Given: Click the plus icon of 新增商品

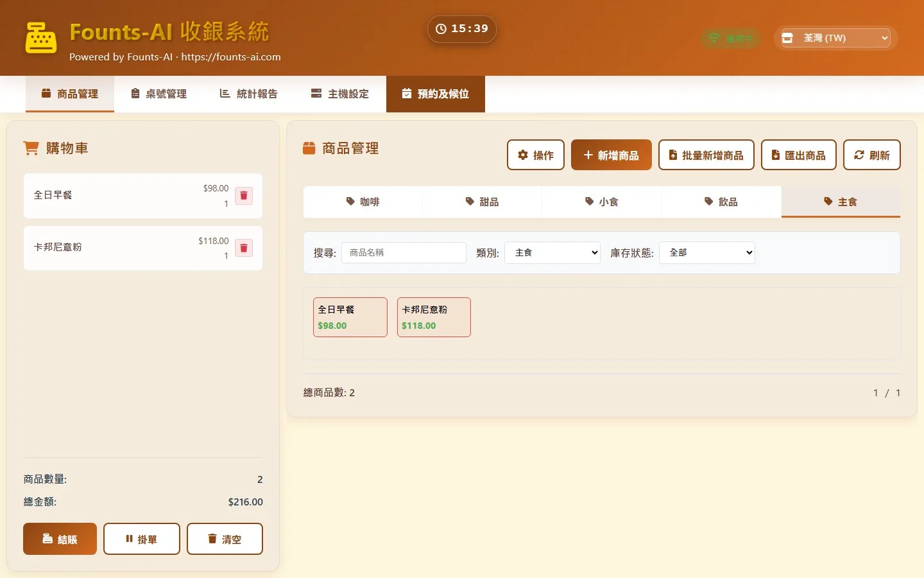Looking at the screenshot, I should (588, 155).
